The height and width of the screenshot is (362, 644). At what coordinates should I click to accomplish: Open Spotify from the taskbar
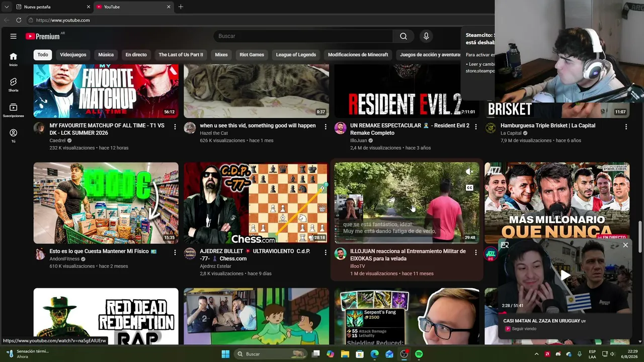point(419,354)
